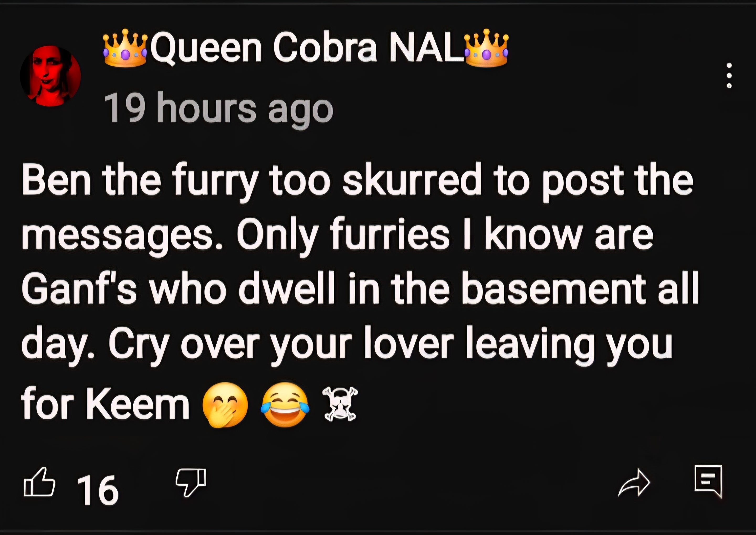
Task: Select the laughing crying emoji
Action: [285, 405]
